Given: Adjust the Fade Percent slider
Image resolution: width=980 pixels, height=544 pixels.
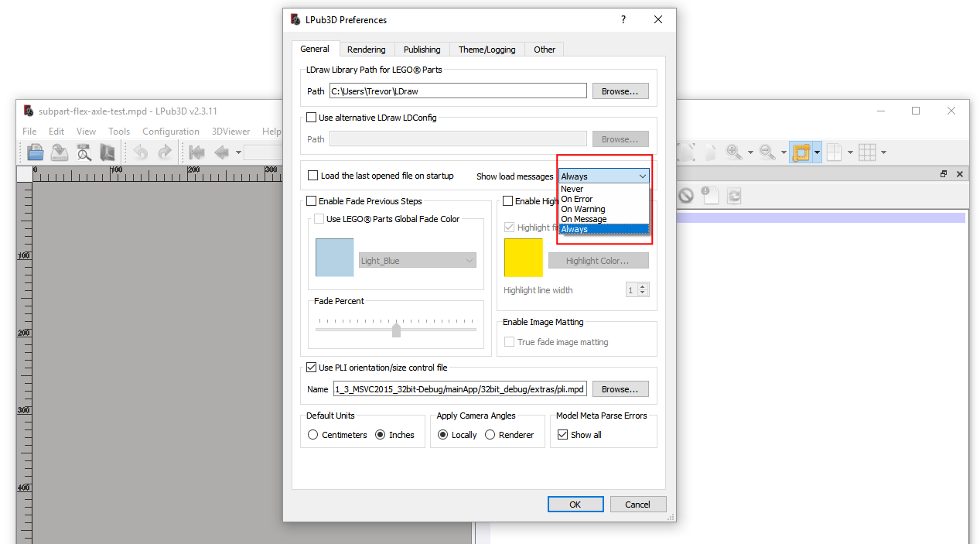Looking at the screenshot, I should pos(396,329).
